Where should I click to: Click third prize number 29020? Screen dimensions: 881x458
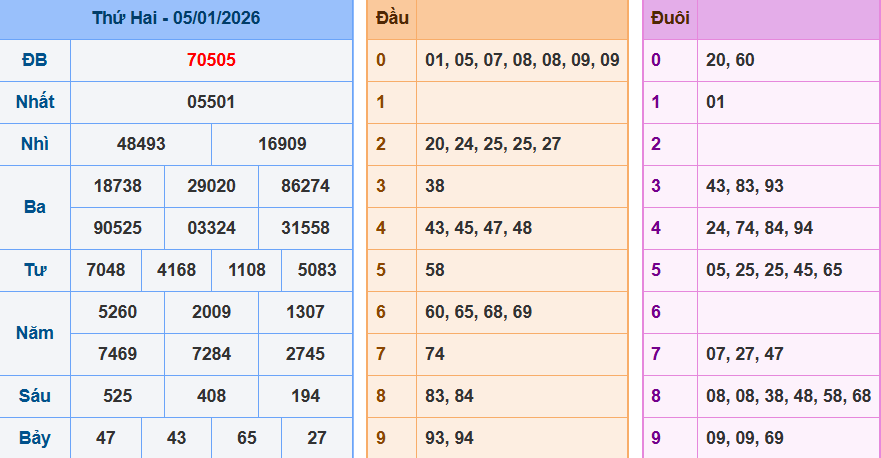[211, 186]
